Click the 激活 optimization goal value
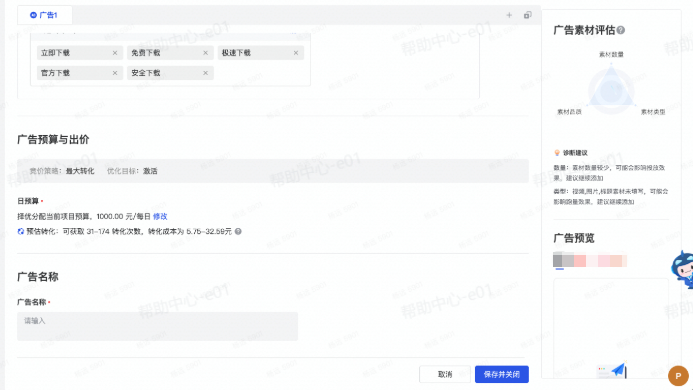Screen dimensions: 693x390 (150, 171)
